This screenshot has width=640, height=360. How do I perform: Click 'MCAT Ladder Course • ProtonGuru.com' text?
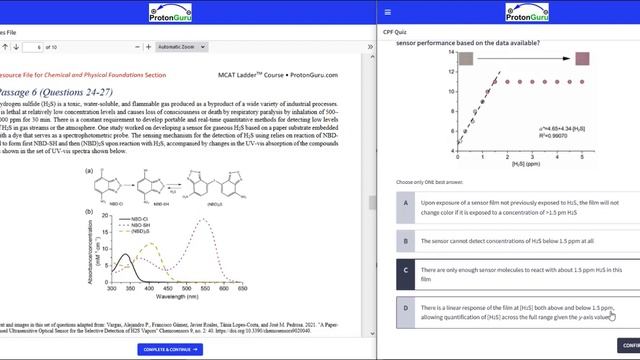278,75
